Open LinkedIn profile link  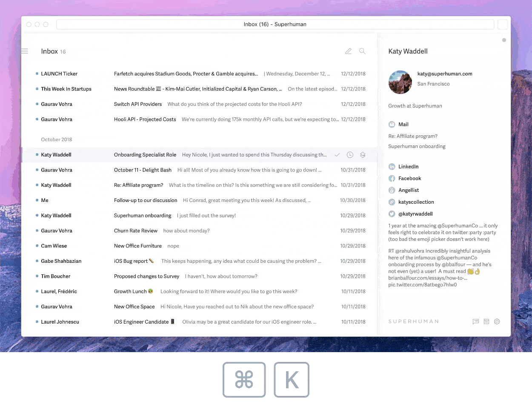click(409, 167)
